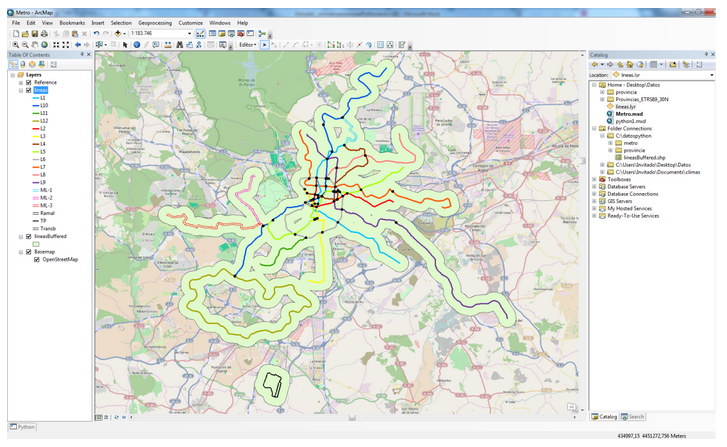This screenshot has height=447, width=727.
Task: Choose the Select Elements black arrow tool
Action: (125, 45)
